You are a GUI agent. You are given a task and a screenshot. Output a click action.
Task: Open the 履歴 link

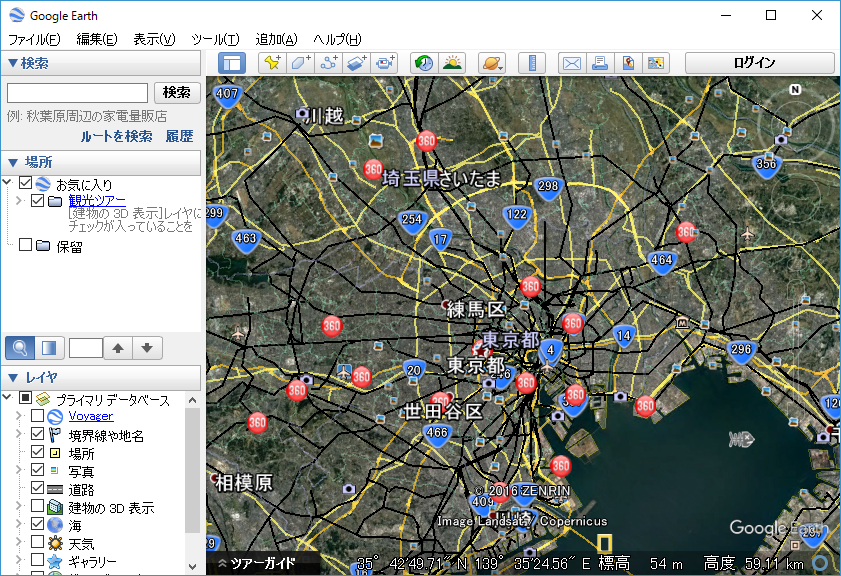179,136
